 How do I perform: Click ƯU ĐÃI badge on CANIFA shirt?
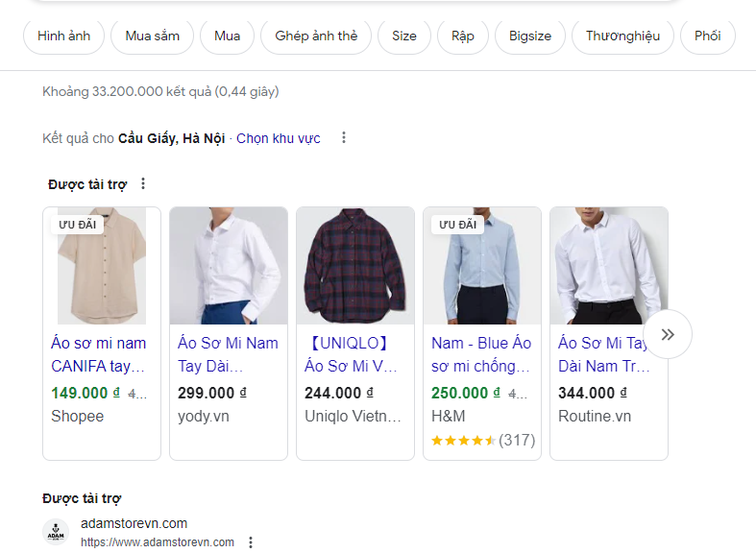77,225
